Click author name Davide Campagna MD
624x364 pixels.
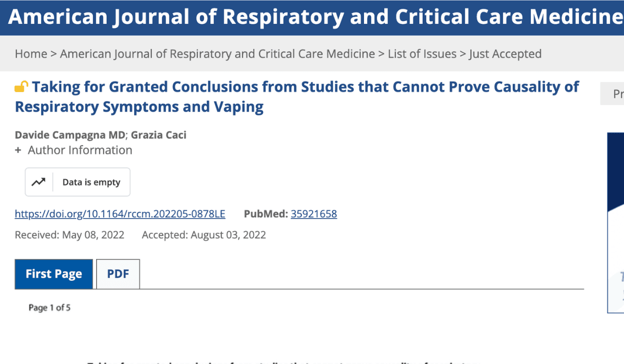coord(70,135)
